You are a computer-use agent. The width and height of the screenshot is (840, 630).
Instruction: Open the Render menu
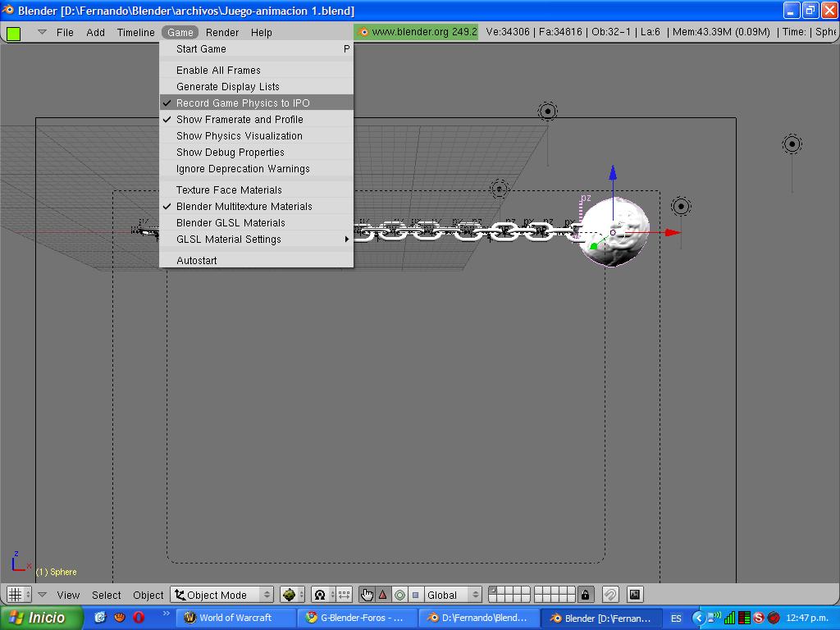tap(222, 32)
